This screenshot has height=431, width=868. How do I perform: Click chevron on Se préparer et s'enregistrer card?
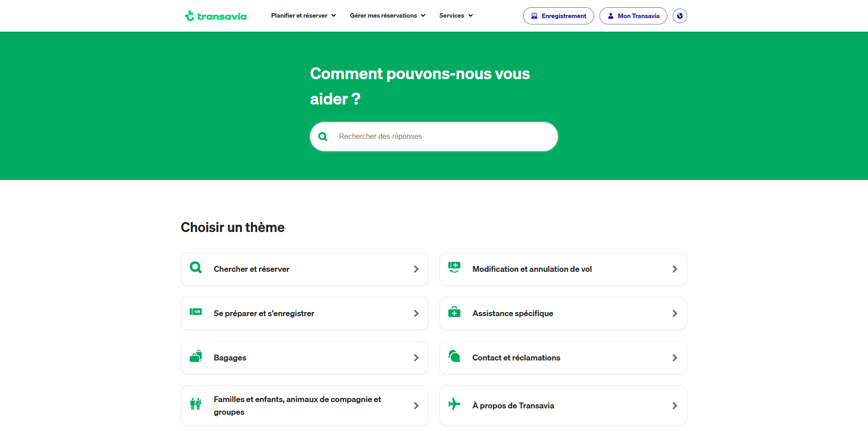[x=416, y=313]
